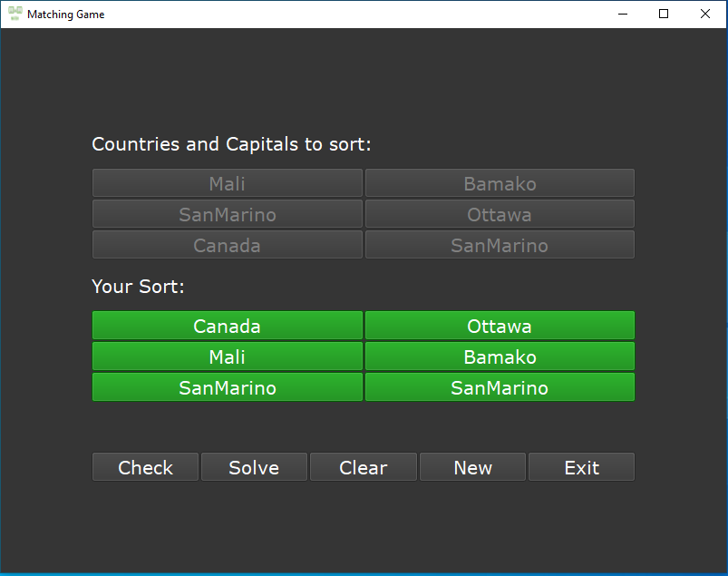The image size is (728, 576).
Task: Minimize the Matching Game window
Action: [x=623, y=14]
